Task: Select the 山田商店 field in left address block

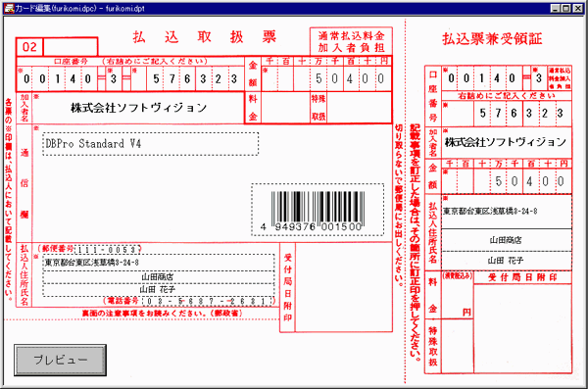Action: (x=158, y=277)
